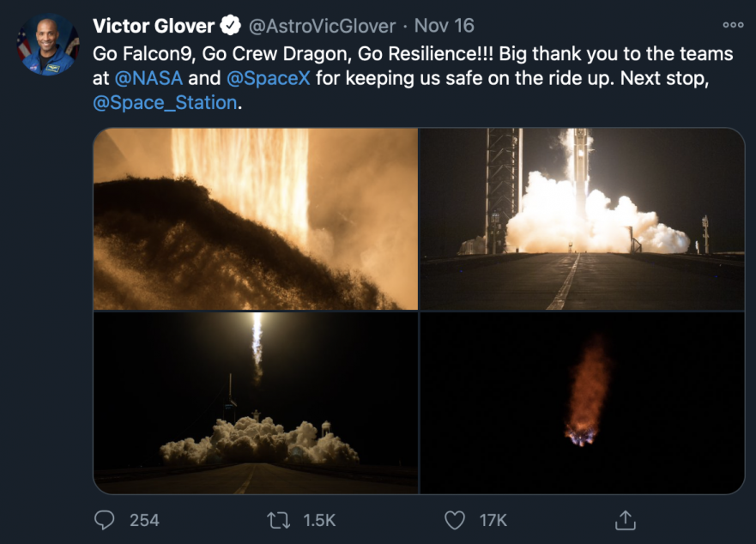Open the tweet's three-dot more menu

pyautogui.click(x=733, y=25)
